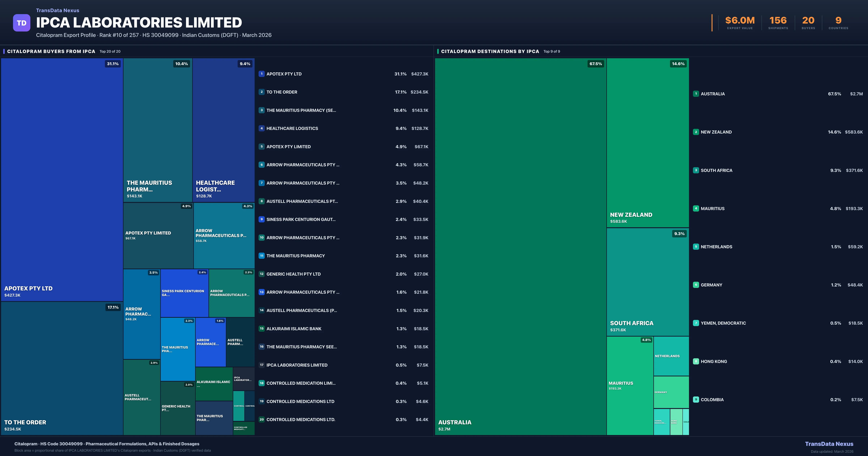Screen dimensions: 868x456
Task: Click the Citalopram Destinations By IPCA header
Action: pyautogui.click(x=490, y=51)
